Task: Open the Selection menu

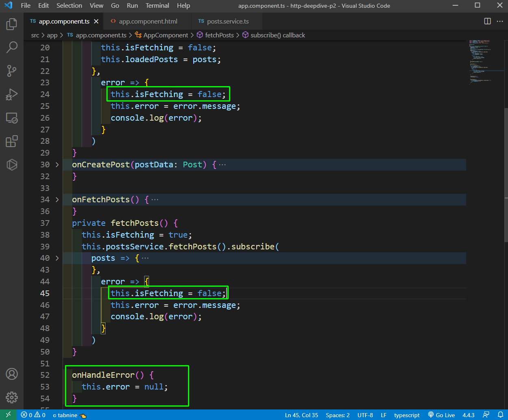Action: [69, 6]
